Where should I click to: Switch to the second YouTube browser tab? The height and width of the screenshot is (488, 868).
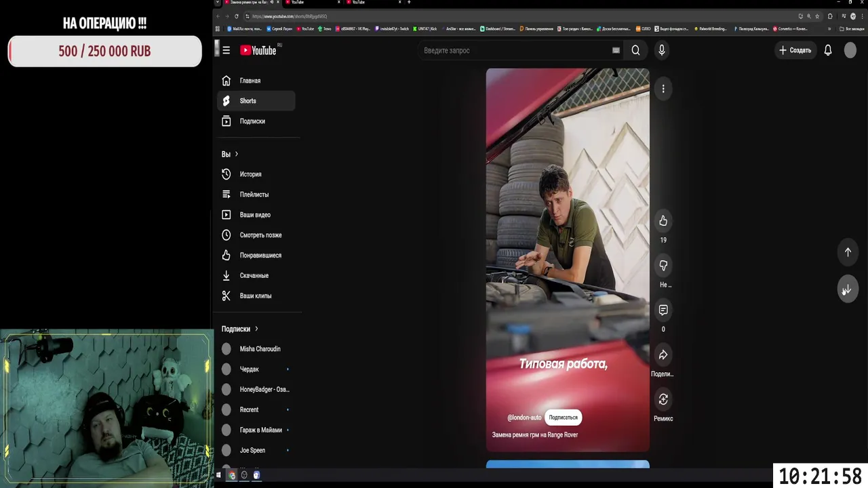click(312, 2)
